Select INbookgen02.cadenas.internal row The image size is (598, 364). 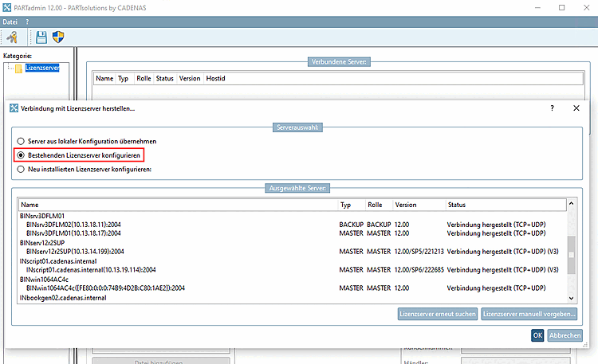click(x=63, y=298)
